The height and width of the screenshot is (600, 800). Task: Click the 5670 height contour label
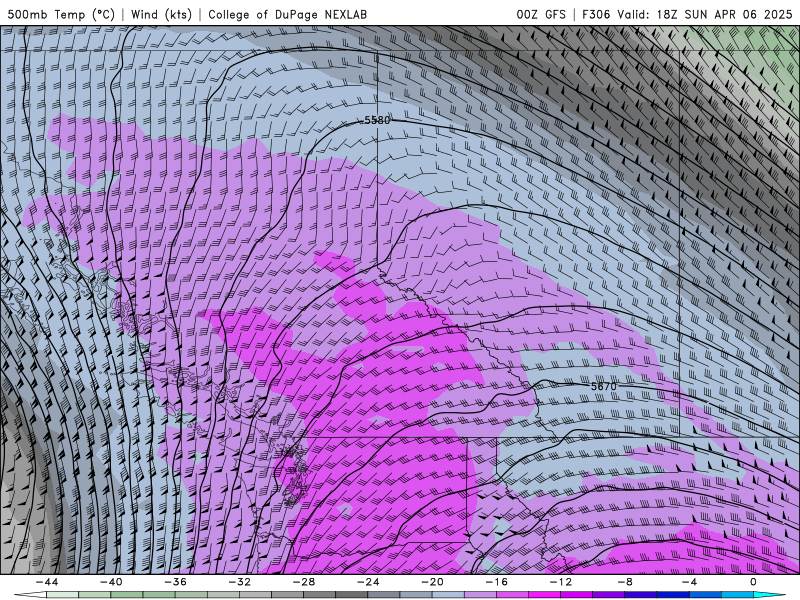pos(604,386)
